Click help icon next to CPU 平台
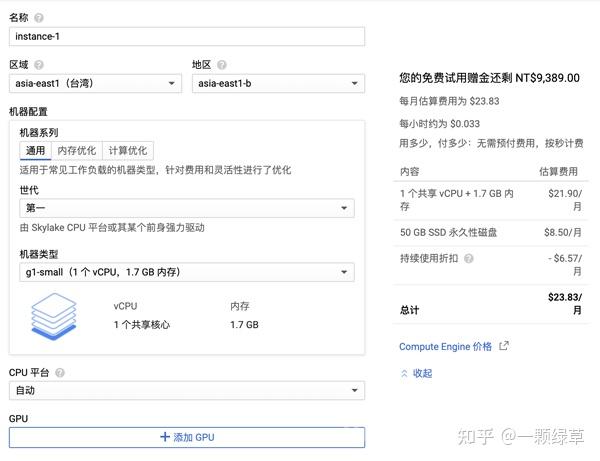 [x=60, y=372]
